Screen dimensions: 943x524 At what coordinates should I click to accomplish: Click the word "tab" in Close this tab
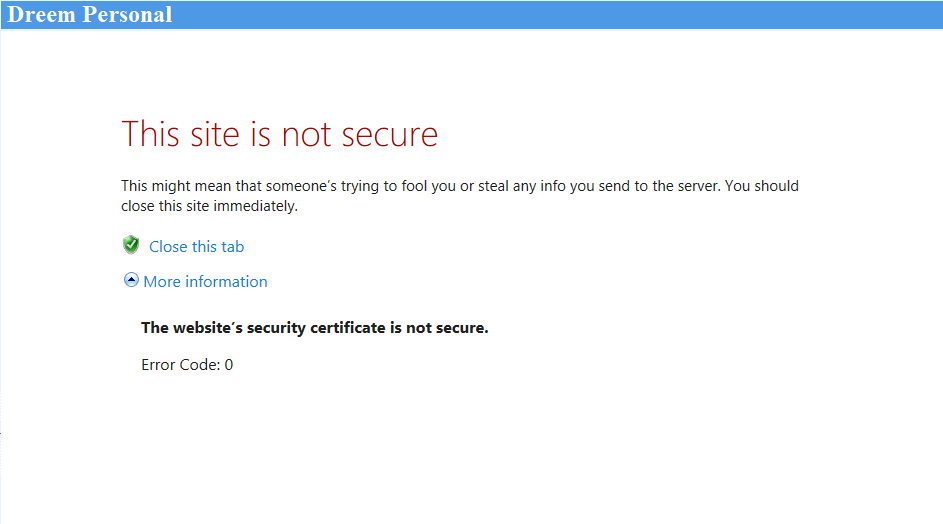point(232,247)
